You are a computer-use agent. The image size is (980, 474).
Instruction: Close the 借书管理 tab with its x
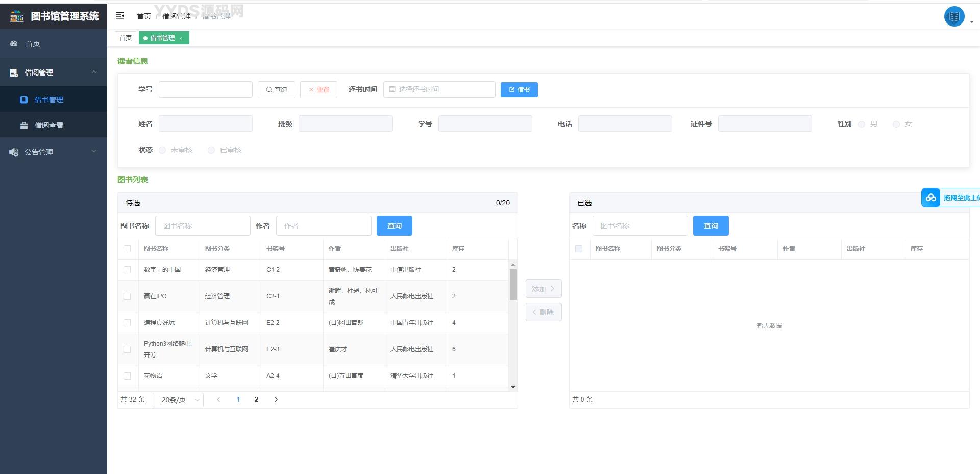click(181, 38)
